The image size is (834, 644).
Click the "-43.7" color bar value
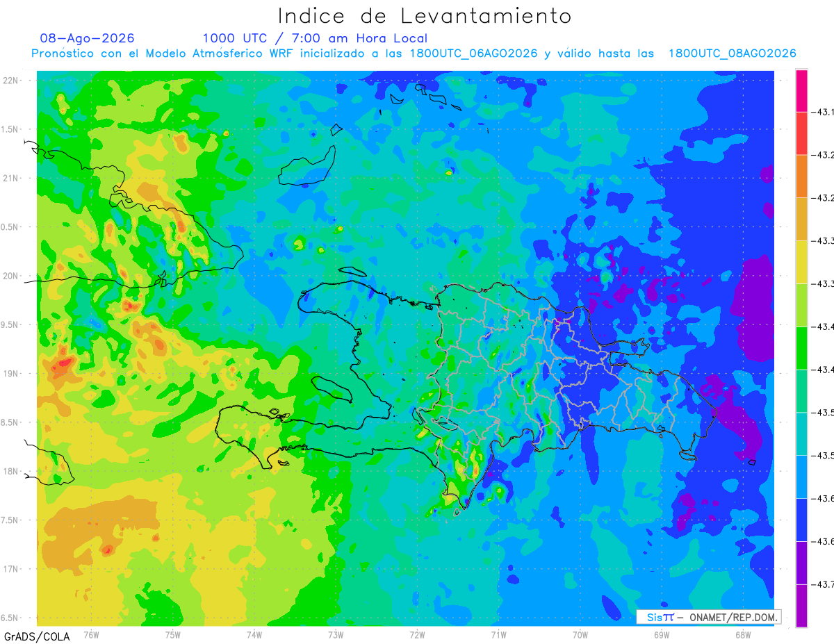point(823,585)
